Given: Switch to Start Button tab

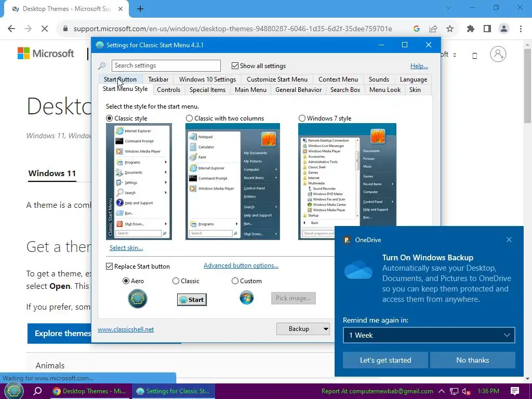Looking at the screenshot, I should (x=120, y=79).
